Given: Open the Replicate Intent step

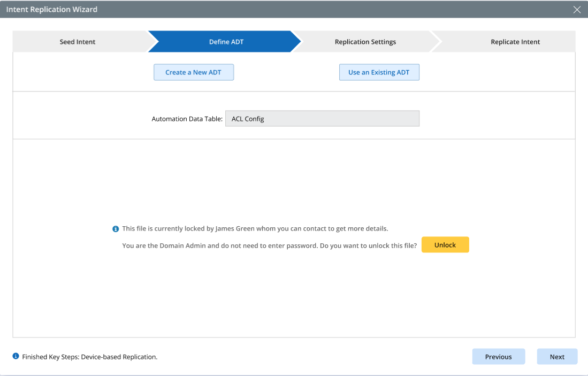Looking at the screenshot, I should (x=515, y=42).
